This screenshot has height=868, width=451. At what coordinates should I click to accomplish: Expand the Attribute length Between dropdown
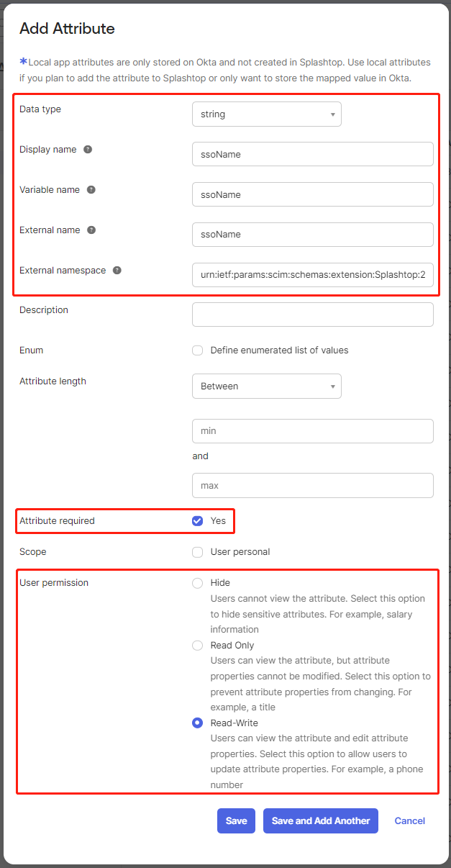(x=267, y=386)
